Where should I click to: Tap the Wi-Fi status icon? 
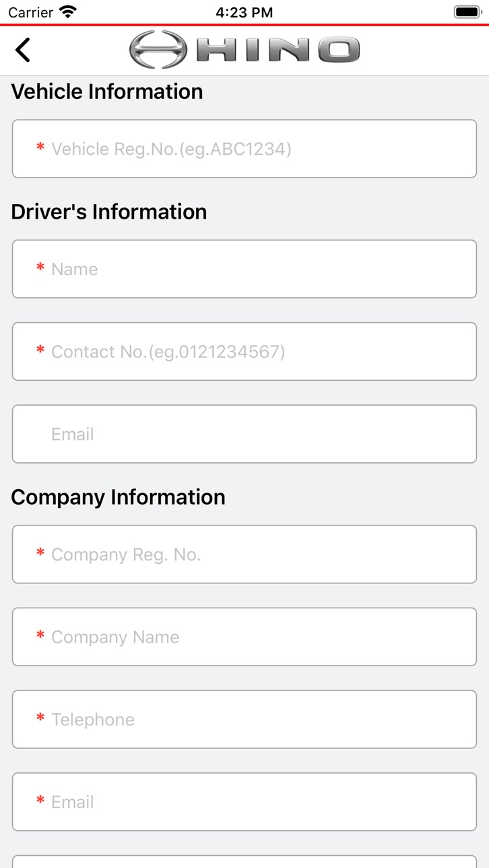68,12
